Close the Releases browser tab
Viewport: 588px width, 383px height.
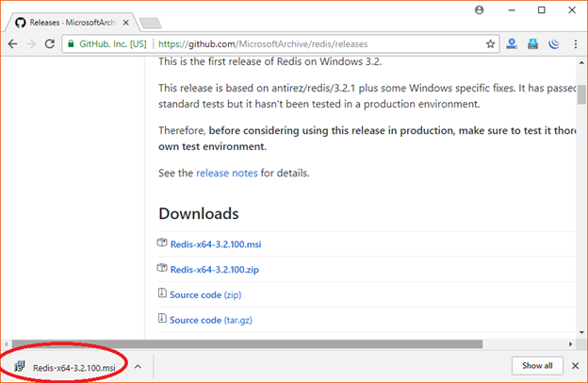[x=126, y=21]
